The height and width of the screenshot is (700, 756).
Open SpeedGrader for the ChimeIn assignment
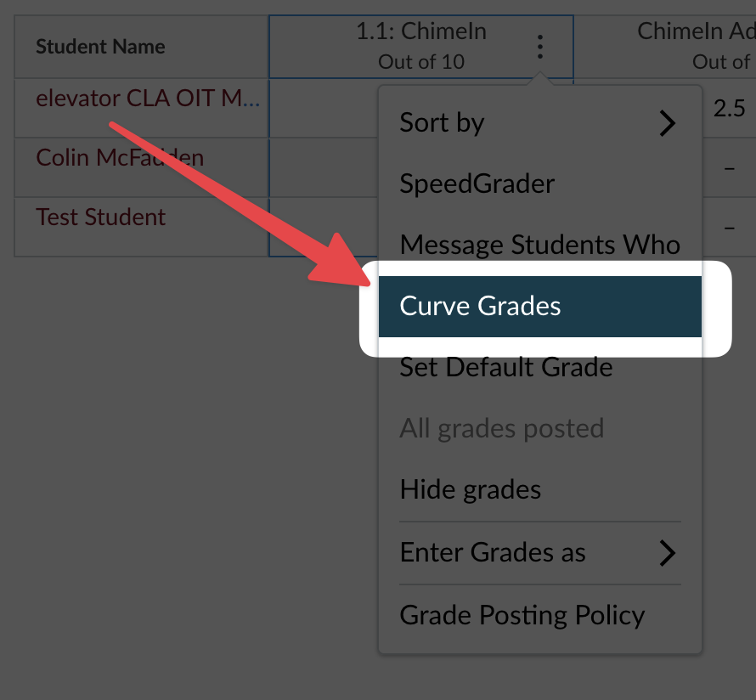[x=477, y=183]
